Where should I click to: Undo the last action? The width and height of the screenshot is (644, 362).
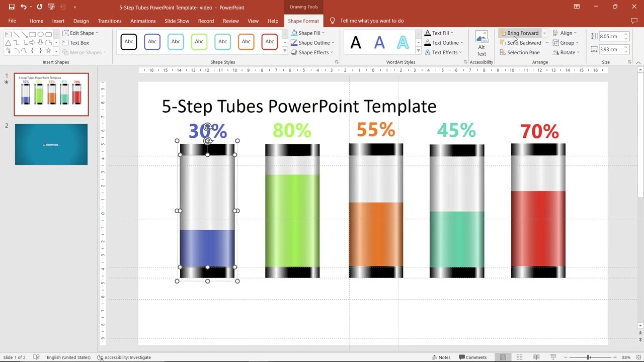(23, 7)
